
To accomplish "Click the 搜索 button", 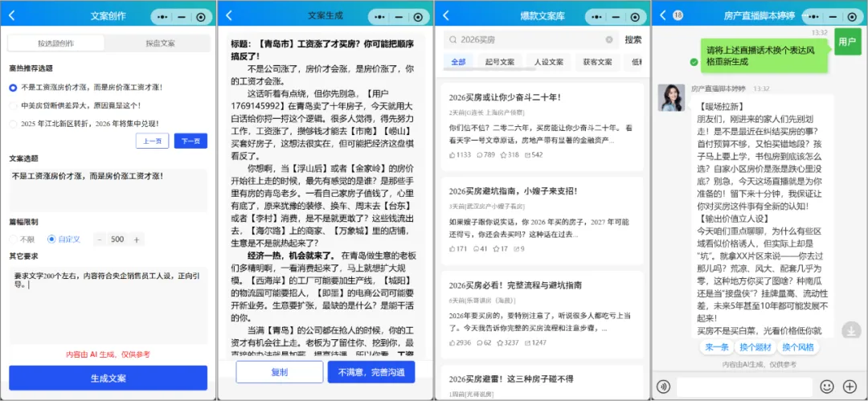I will [x=633, y=40].
